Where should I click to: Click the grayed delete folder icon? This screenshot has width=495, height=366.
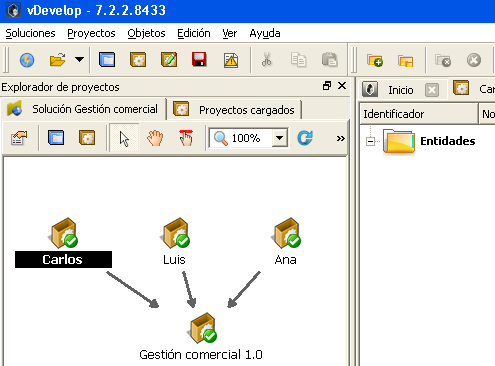tap(443, 61)
